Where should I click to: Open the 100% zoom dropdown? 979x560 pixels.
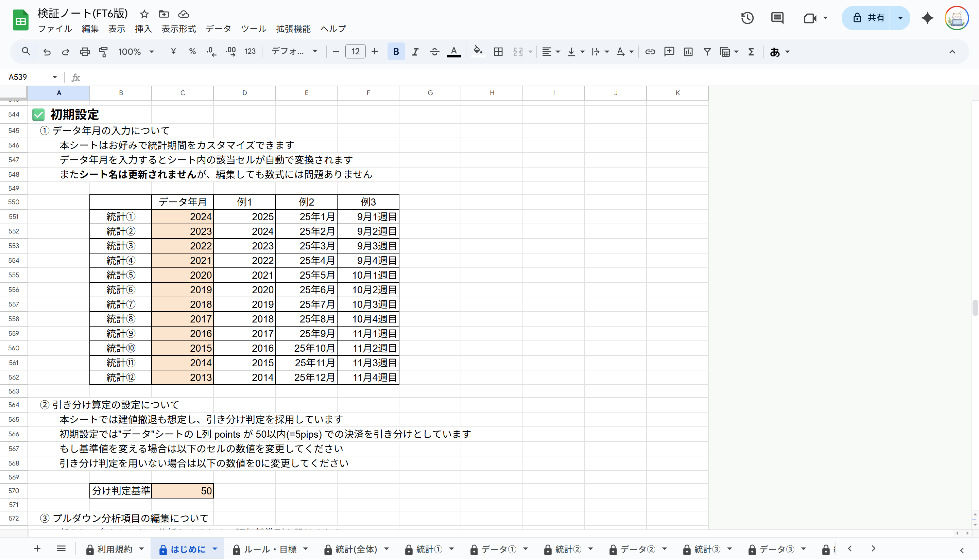click(x=136, y=52)
